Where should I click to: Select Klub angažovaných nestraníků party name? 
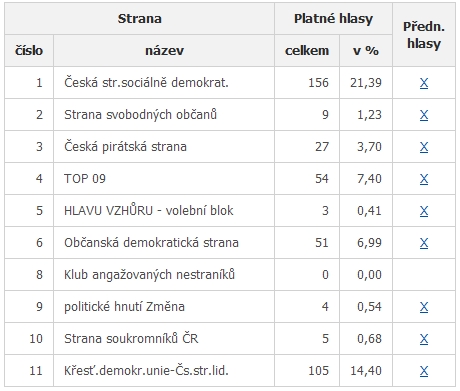[x=149, y=275]
